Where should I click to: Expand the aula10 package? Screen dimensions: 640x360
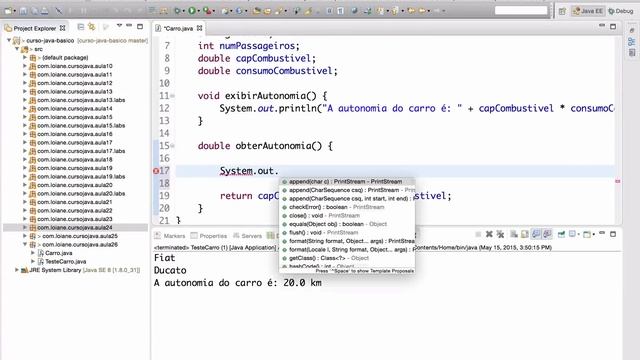[25, 66]
